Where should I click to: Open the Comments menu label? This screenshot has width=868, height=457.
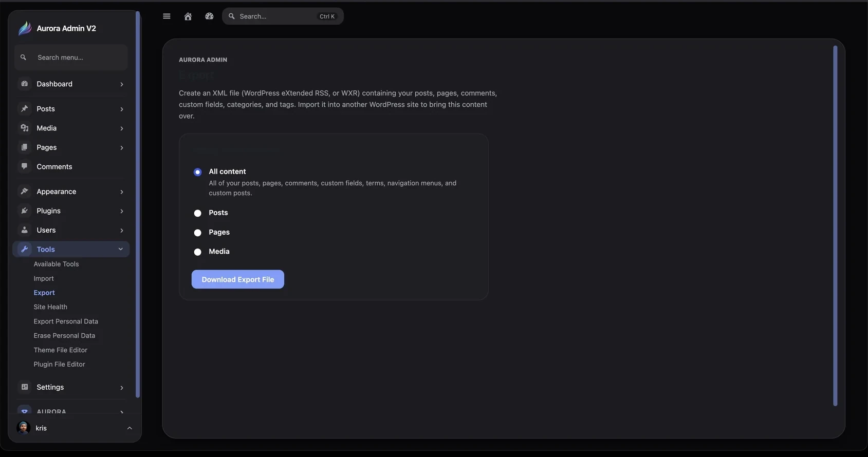coord(54,166)
